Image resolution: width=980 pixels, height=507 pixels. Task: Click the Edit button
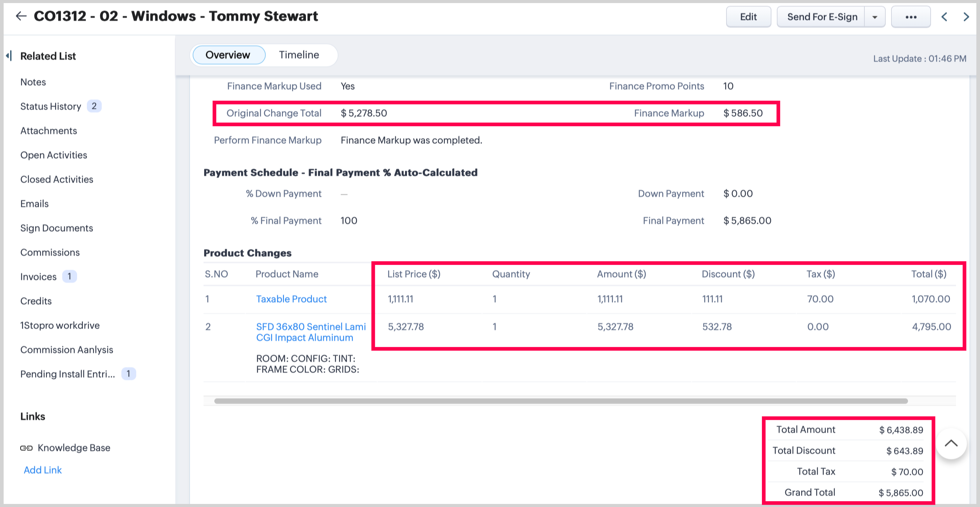(748, 17)
